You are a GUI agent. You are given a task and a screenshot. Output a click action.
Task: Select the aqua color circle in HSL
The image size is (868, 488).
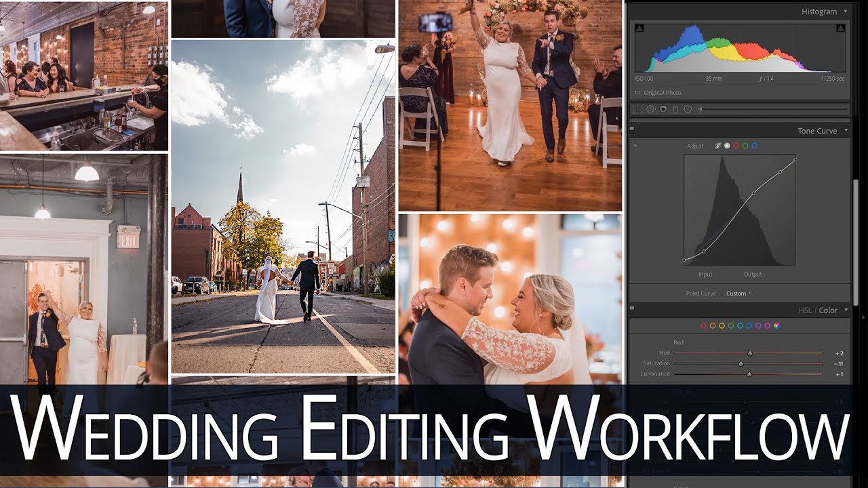[x=740, y=326]
